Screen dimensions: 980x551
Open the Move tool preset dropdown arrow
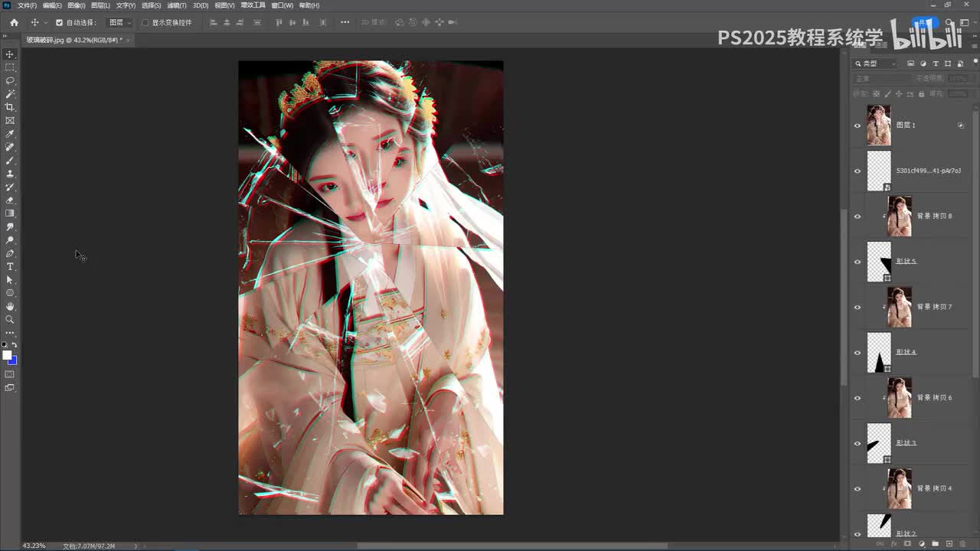45,23
